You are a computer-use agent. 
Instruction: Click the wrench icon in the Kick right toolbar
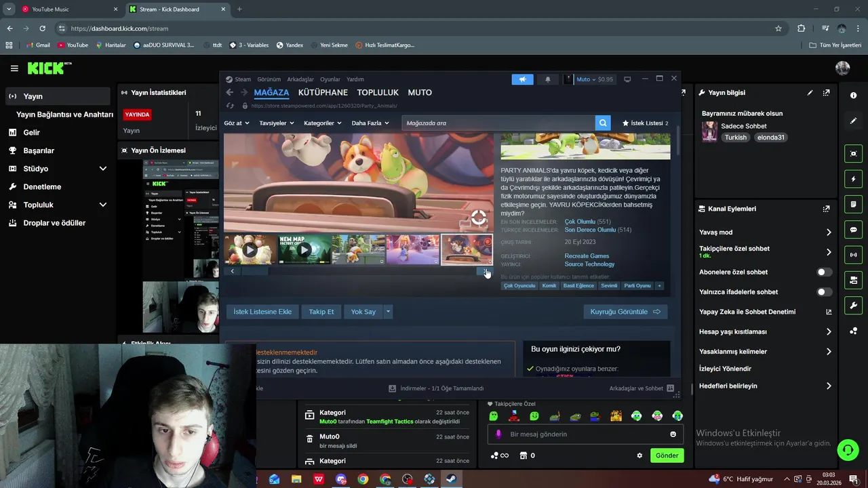[853, 306]
